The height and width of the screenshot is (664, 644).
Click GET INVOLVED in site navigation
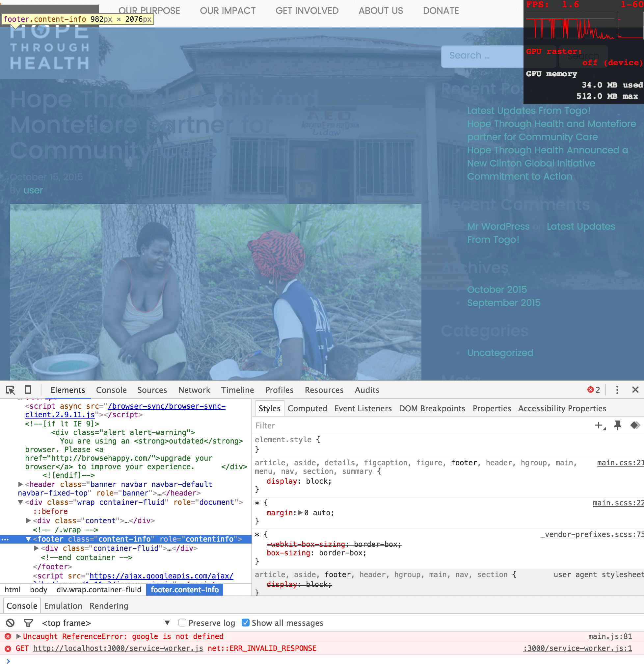307,11
